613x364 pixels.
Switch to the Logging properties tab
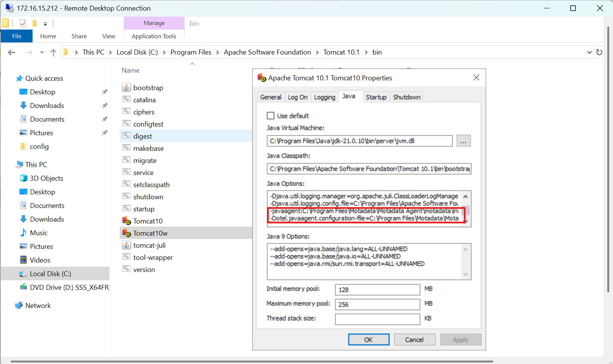pyautogui.click(x=325, y=97)
